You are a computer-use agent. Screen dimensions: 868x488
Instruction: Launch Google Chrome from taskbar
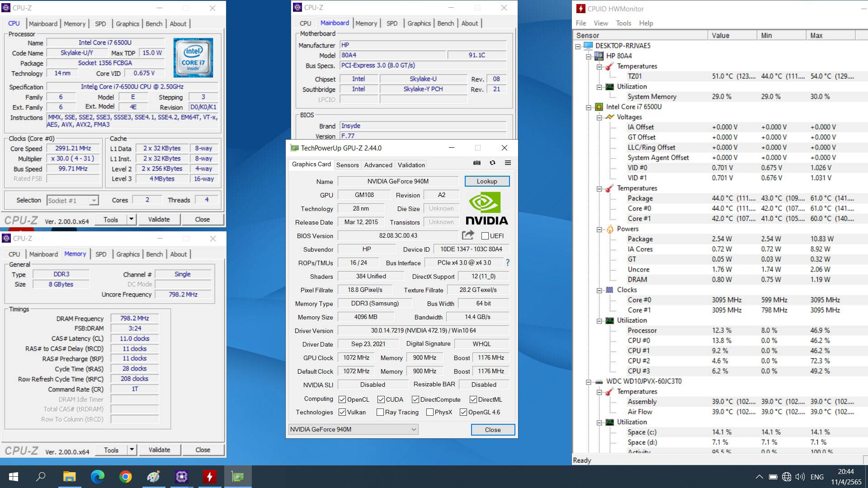click(x=126, y=477)
